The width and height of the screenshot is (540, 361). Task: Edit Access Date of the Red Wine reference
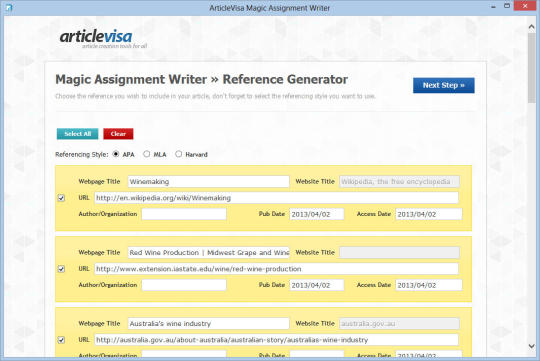click(429, 285)
